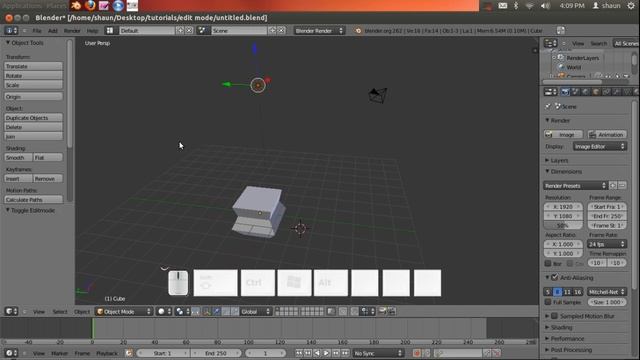
Task: Open the Help menu
Action: point(92,31)
